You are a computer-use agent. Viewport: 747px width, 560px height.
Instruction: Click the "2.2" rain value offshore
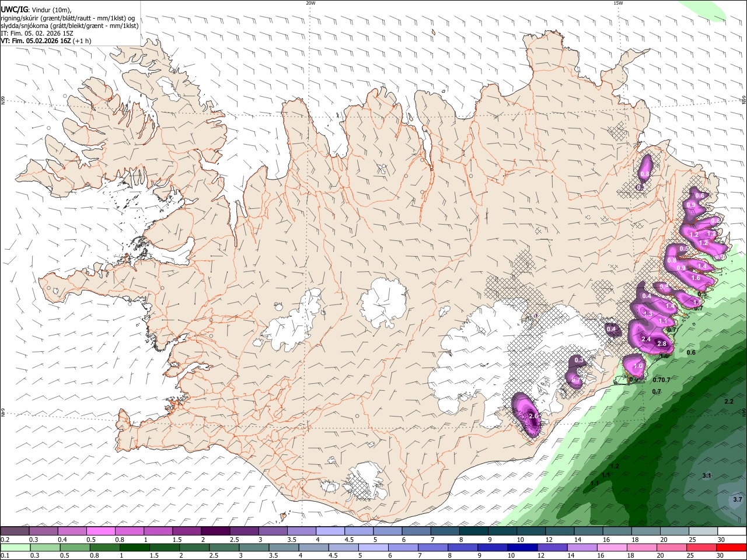(729, 401)
